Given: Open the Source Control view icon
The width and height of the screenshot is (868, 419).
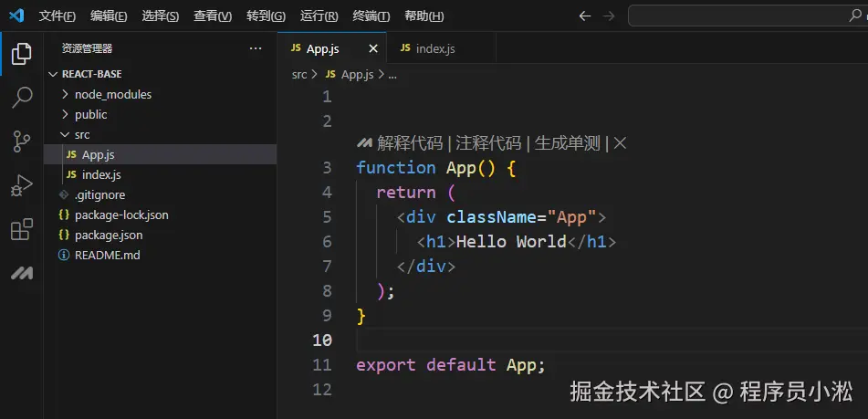Looking at the screenshot, I should (x=22, y=141).
